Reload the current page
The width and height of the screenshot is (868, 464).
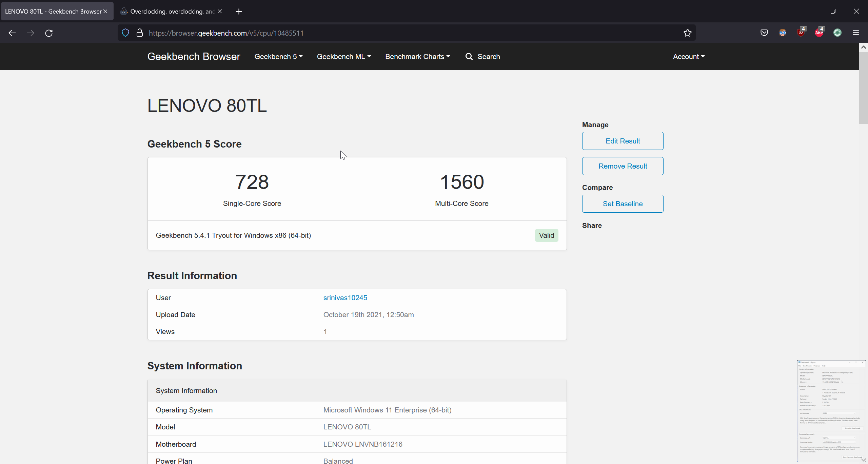(49, 33)
